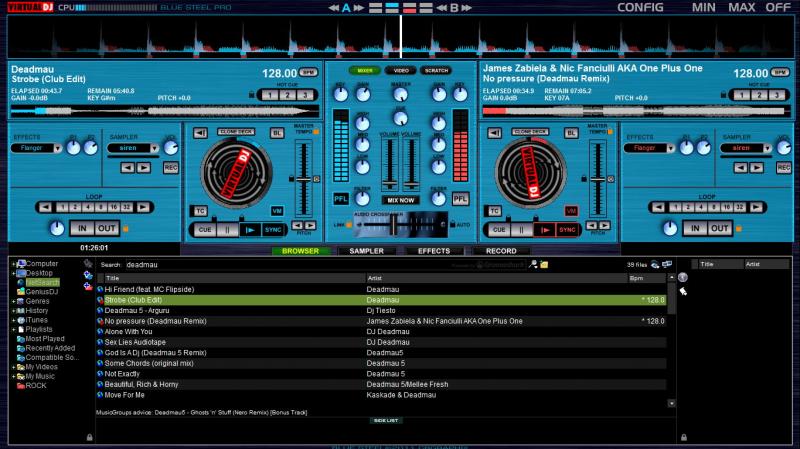Click the right deck TC button

[x=494, y=211]
